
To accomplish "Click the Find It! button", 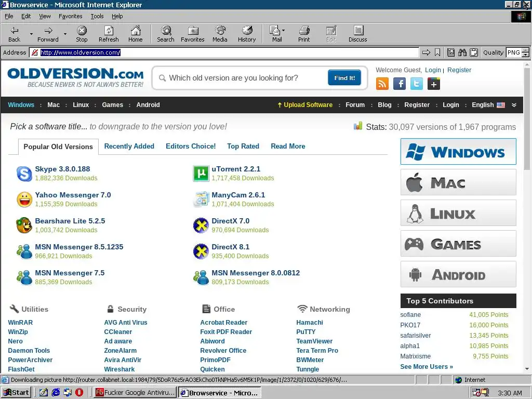I will 344,78.
